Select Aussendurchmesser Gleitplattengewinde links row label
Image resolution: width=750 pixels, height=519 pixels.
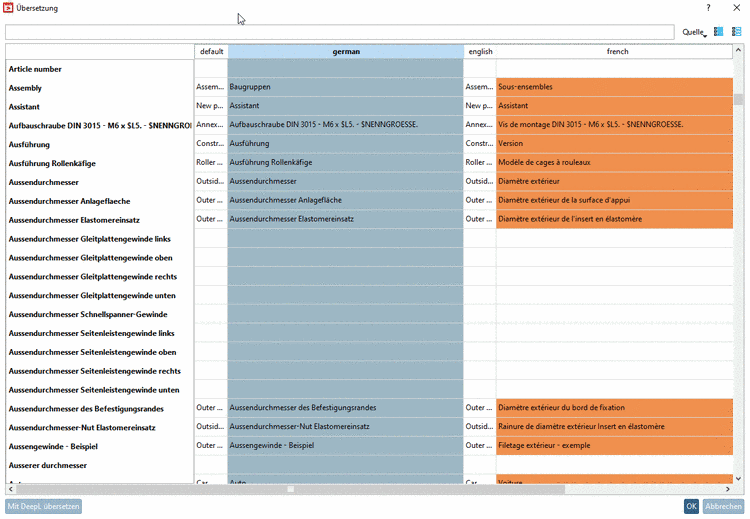coord(89,239)
